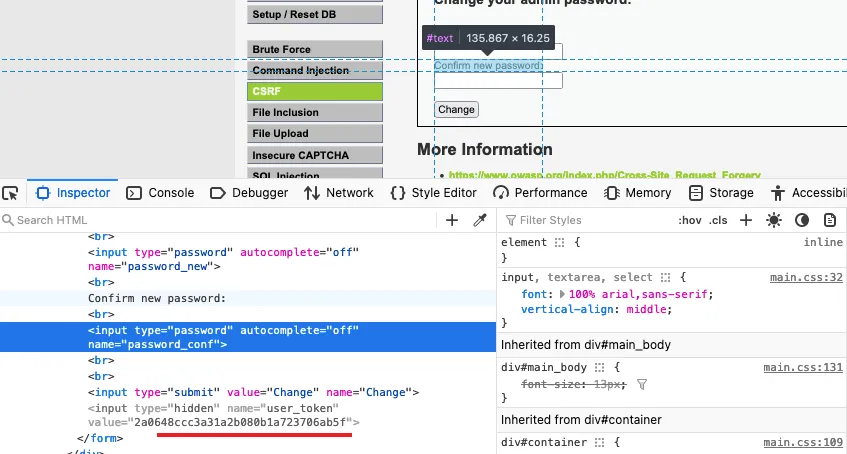Open the Storage tab
The image size is (847, 454).
[x=721, y=193]
